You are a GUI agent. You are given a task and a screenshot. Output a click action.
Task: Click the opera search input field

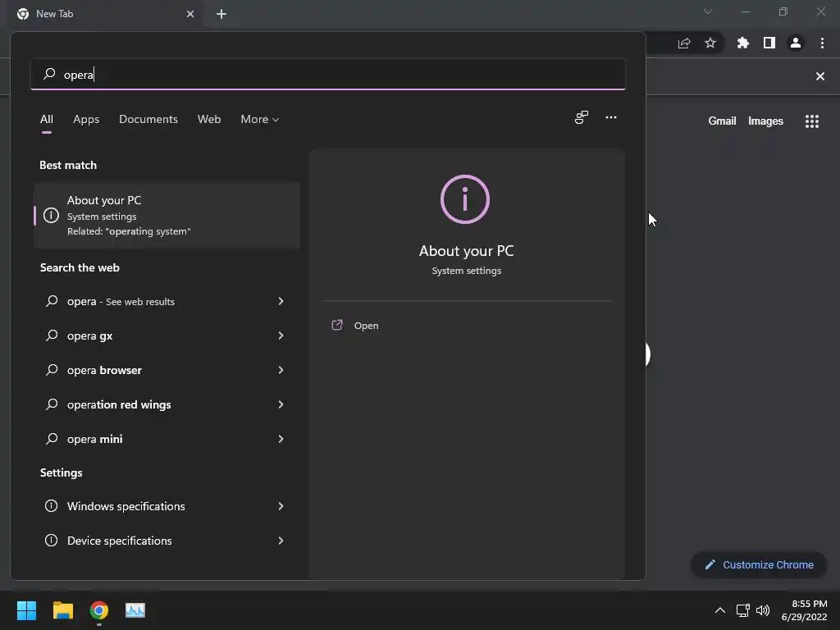[328, 75]
